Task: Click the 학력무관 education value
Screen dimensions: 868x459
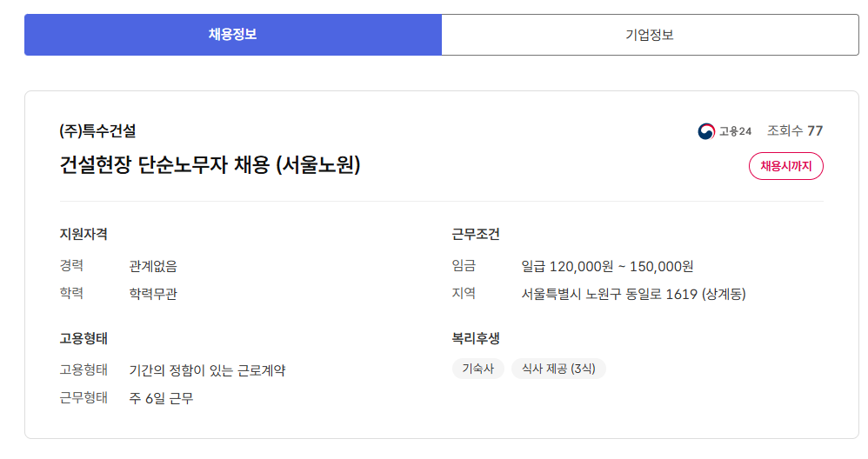Action: 153,294
